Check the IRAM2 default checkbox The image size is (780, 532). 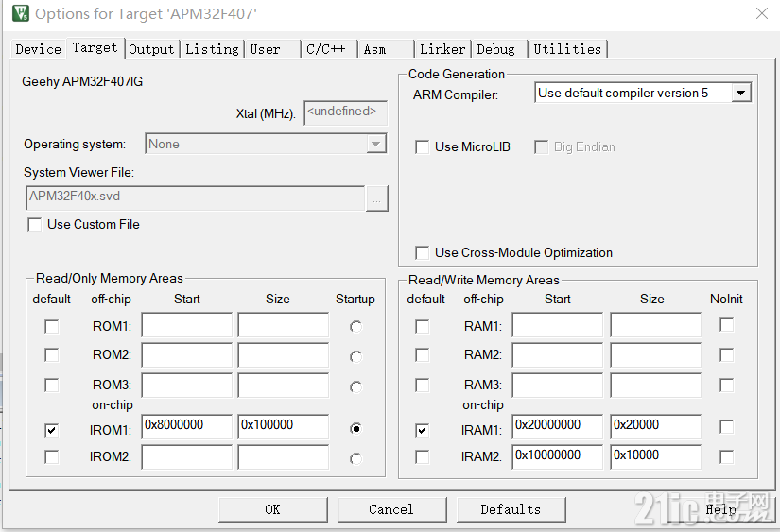pyautogui.click(x=423, y=457)
